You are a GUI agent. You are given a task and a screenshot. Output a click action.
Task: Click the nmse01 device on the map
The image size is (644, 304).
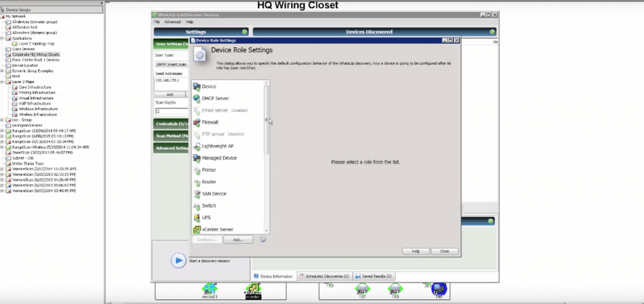click(x=209, y=290)
